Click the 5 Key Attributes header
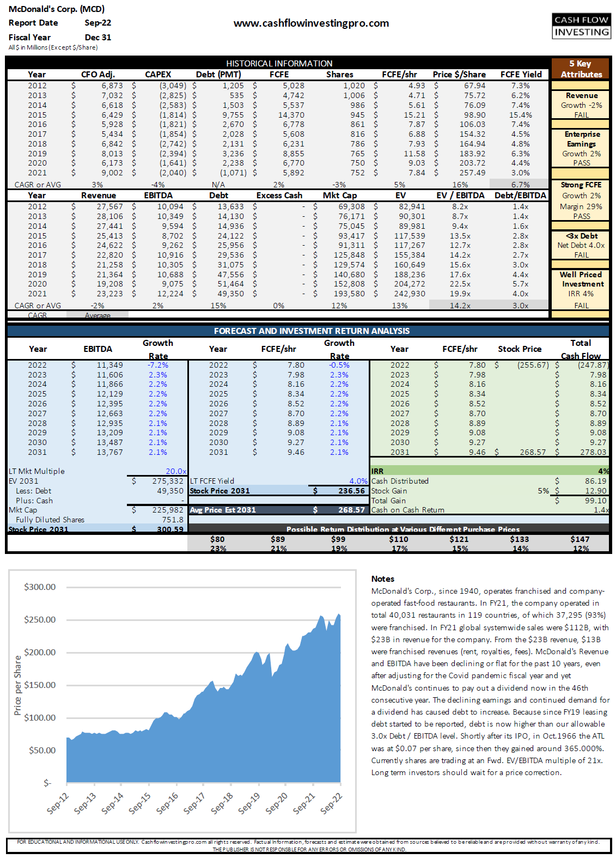Viewport: 616px width, 859px height. (x=581, y=69)
